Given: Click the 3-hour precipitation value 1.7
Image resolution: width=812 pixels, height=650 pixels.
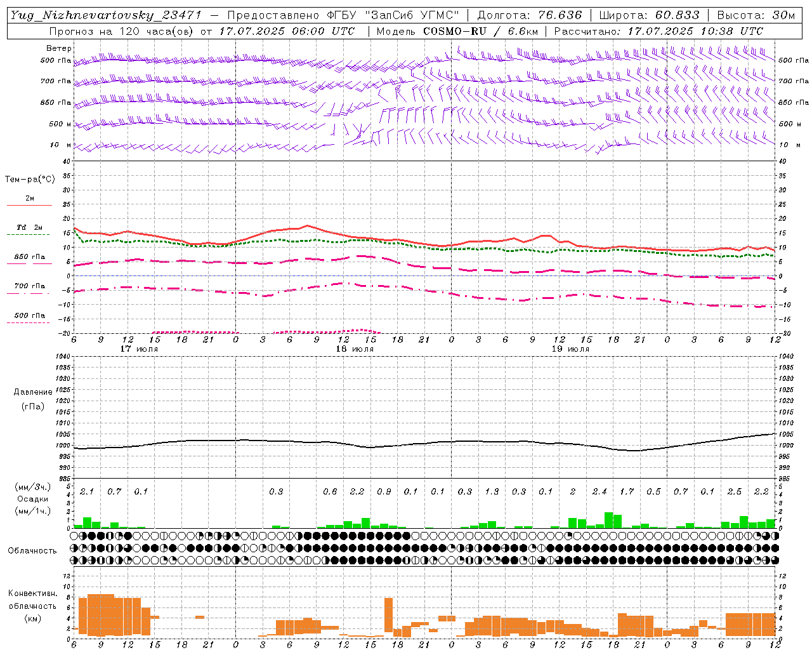Looking at the screenshot, I should (627, 491).
